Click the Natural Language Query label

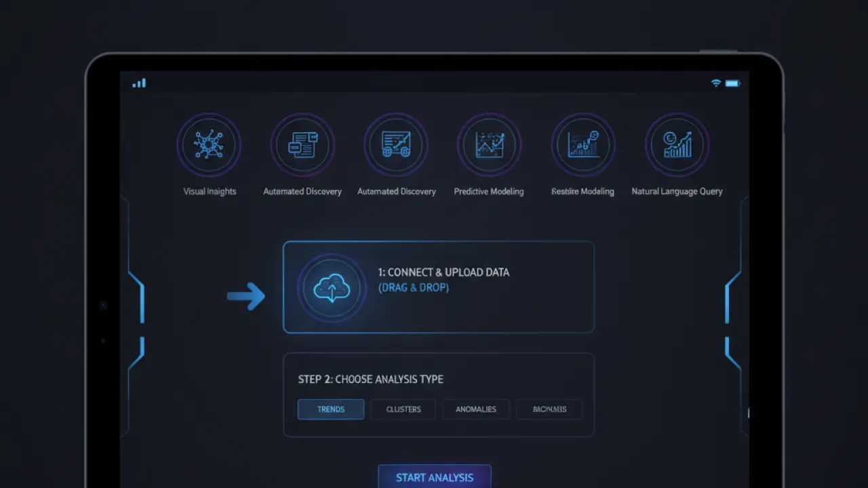677,192
